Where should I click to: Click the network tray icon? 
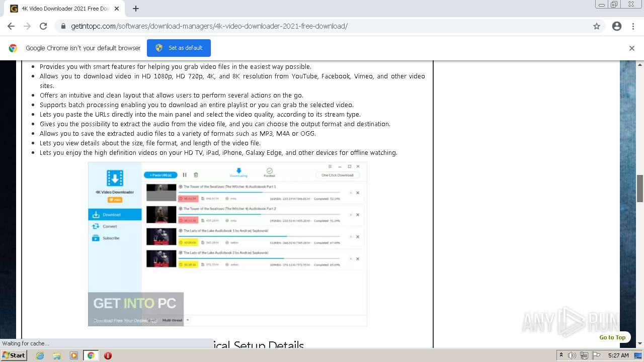[x=584, y=355]
